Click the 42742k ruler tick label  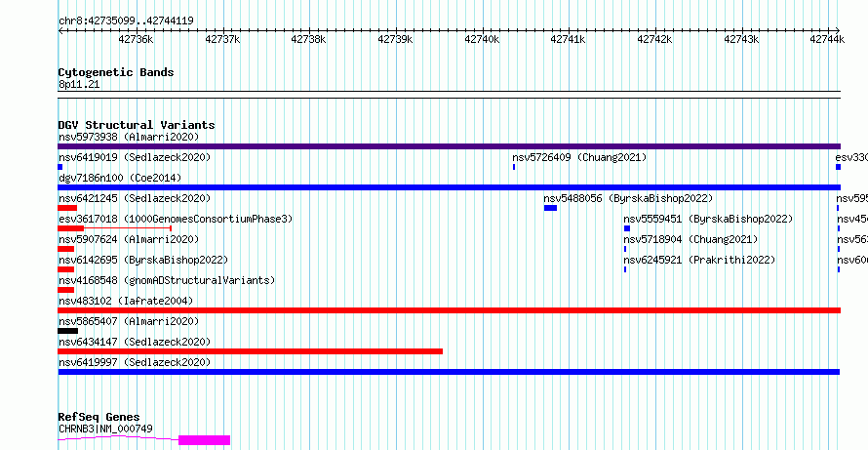point(654,39)
